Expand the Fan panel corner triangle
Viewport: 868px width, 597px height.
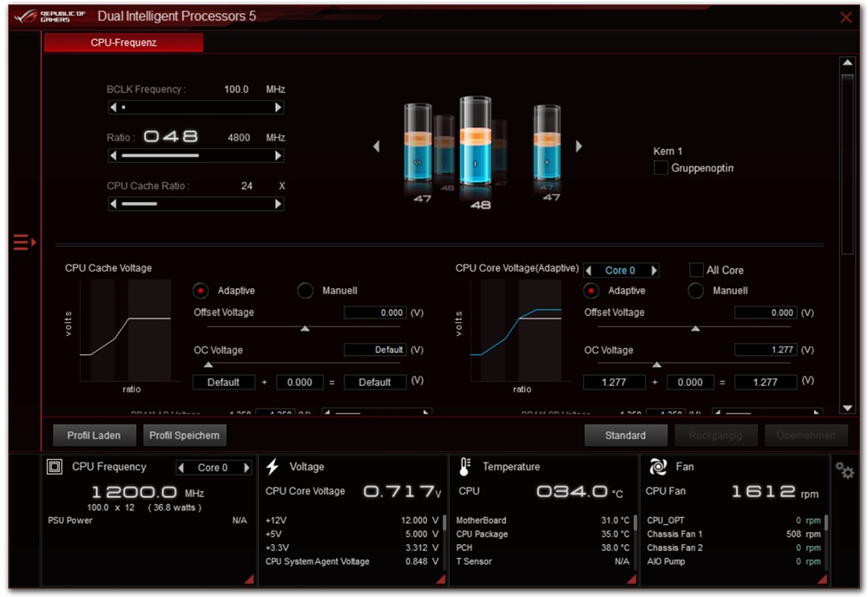tap(822, 580)
